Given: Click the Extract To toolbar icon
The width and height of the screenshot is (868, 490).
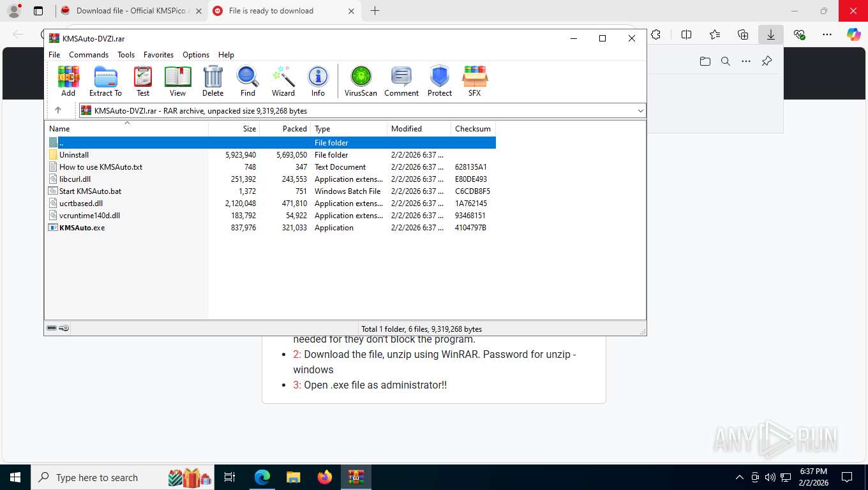Looking at the screenshot, I should pyautogui.click(x=105, y=81).
